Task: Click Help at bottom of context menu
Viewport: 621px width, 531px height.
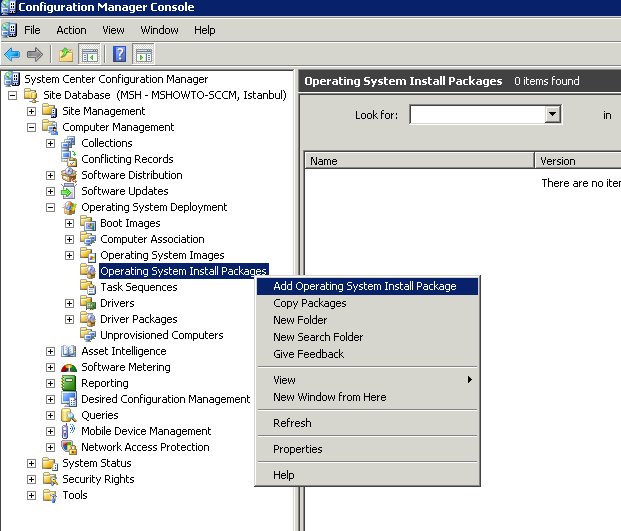Action: click(368, 475)
